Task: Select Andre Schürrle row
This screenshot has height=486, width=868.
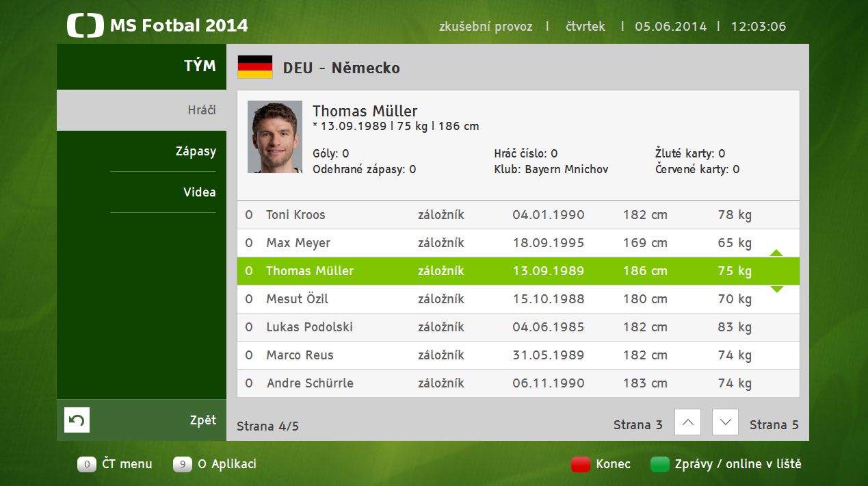Action: (x=310, y=383)
